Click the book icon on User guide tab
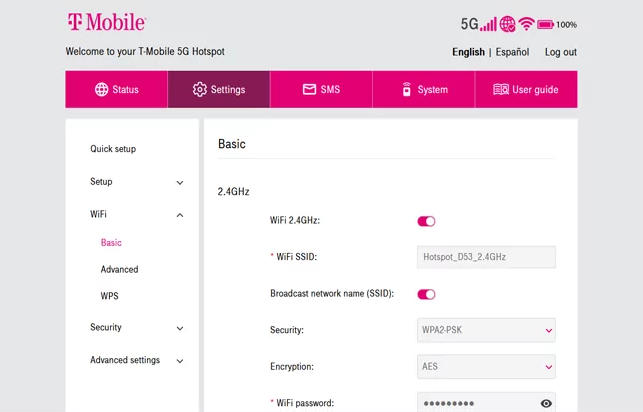The width and height of the screenshot is (643, 412). 501,89
